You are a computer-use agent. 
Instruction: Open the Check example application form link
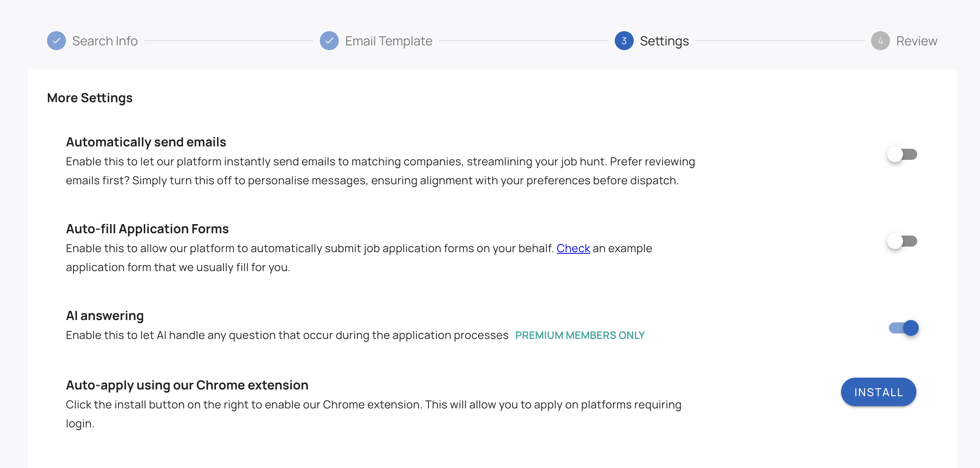[573, 248]
